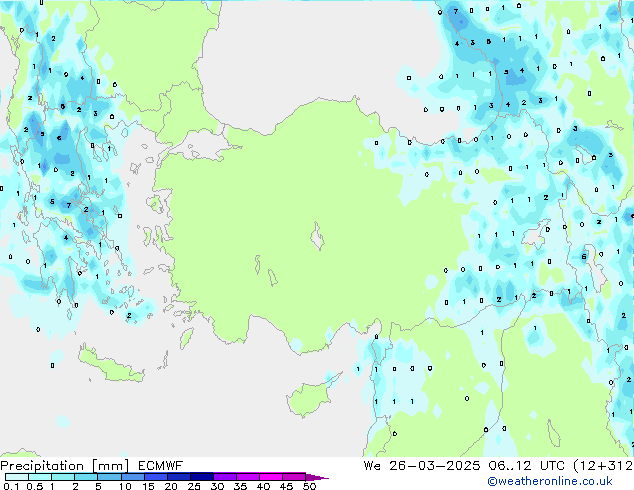Click the '0.1' legend value label
This screenshot has height=490, width=634.
(x=11, y=486)
